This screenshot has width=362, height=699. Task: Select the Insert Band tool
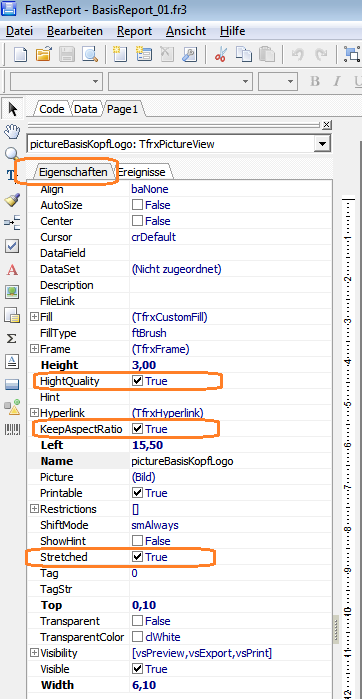pyautogui.click(x=12, y=222)
